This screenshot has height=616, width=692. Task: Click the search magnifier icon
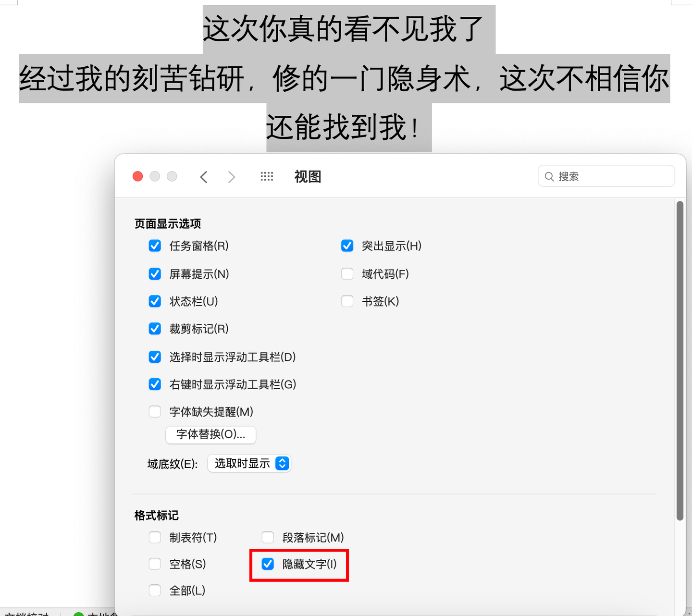(x=549, y=176)
